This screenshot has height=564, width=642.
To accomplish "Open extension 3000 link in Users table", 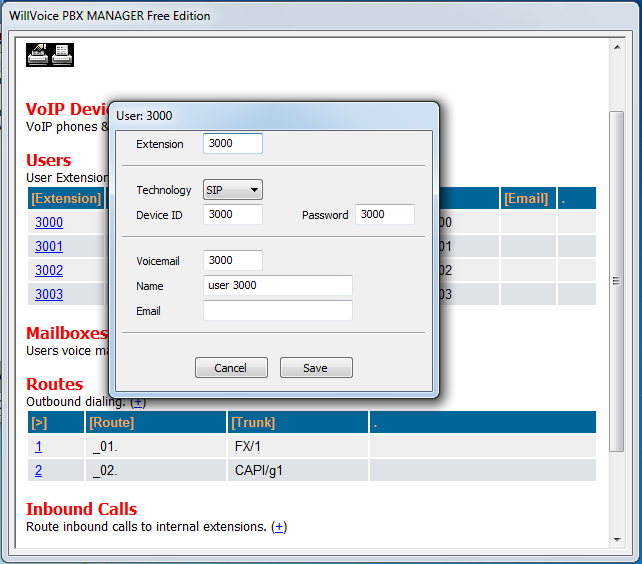I will point(49,222).
